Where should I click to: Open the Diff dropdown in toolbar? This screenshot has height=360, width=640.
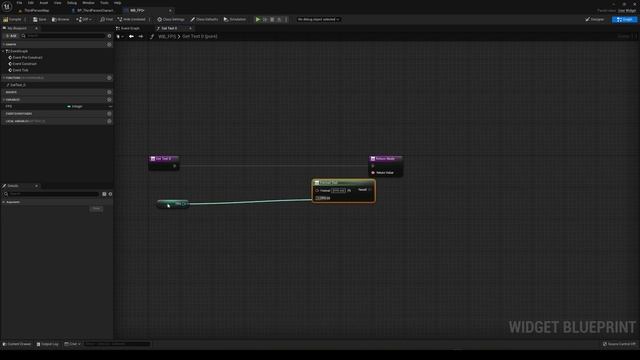[84, 19]
